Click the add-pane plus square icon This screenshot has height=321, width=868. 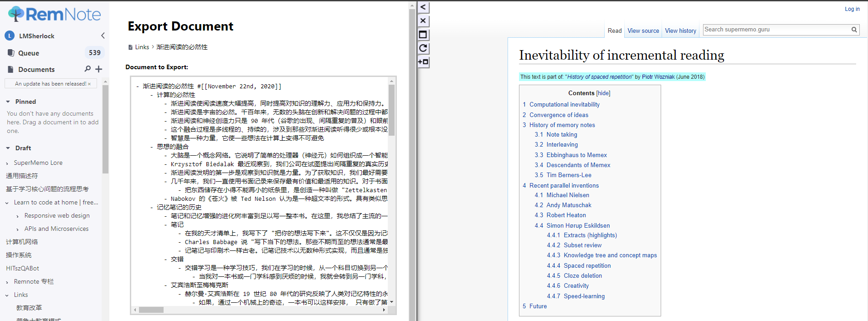pos(423,62)
